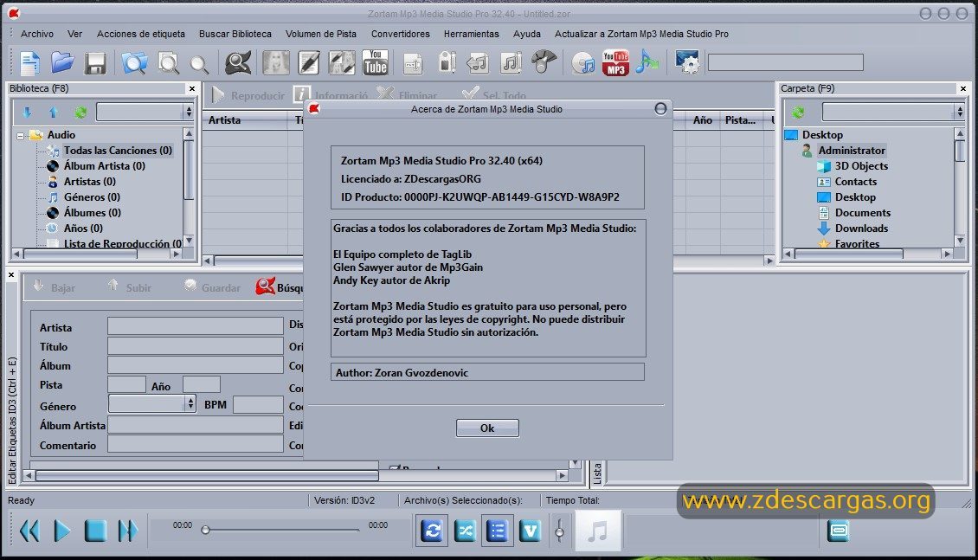Image resolution: width=978 pixels, height=560 pixels.
Task: Click the Guardar button
Action: click(x=212, y=286)
